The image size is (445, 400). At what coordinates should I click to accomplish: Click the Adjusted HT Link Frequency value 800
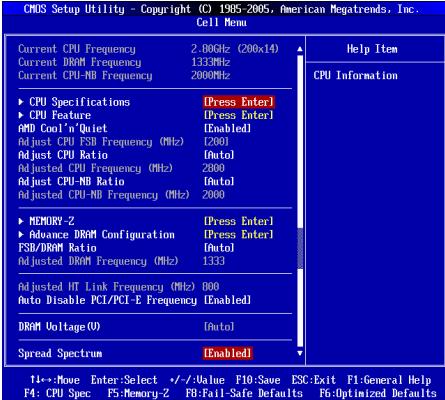pyautogui.click(x=211, y=287)
